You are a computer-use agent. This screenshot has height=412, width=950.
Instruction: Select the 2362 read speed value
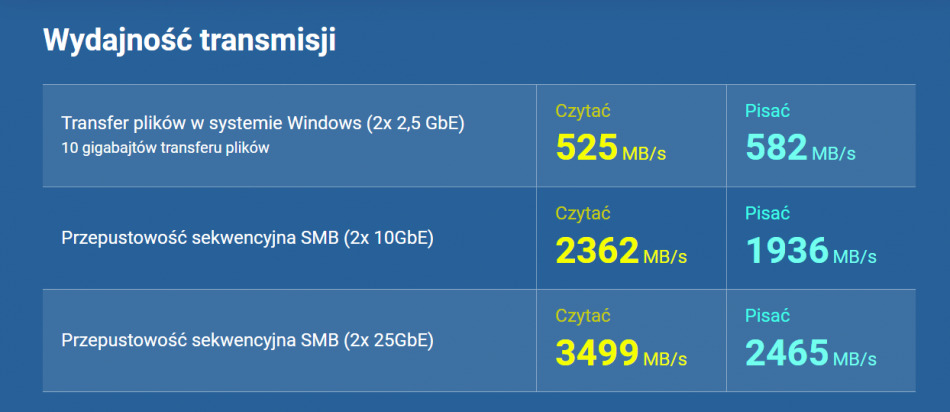597,251
